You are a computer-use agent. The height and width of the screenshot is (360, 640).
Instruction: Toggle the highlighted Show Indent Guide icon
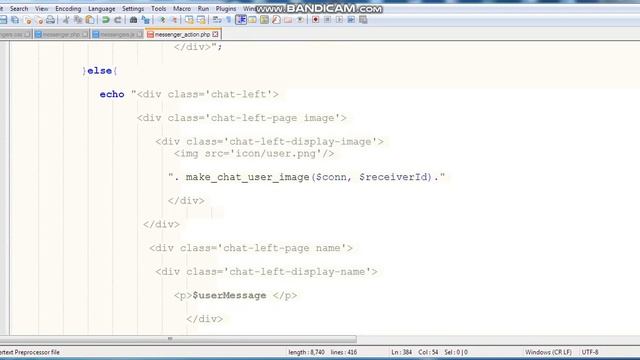[x=241, y=20]
